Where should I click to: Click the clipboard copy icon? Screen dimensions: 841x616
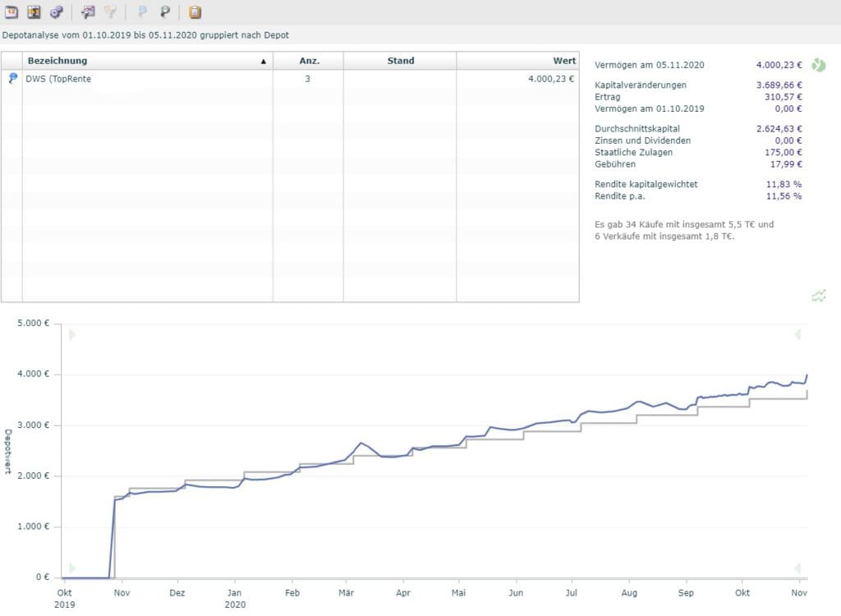pyautogui.click(x=195, y=11)
